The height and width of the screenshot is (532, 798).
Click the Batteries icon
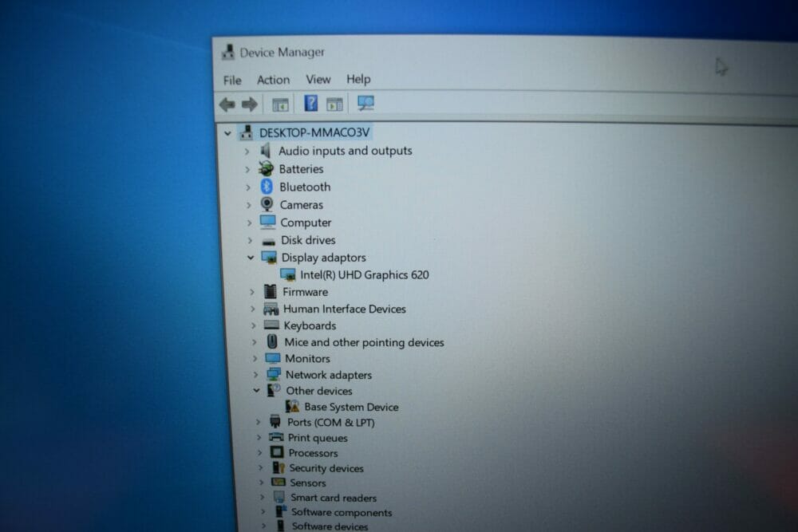point(266,168)
